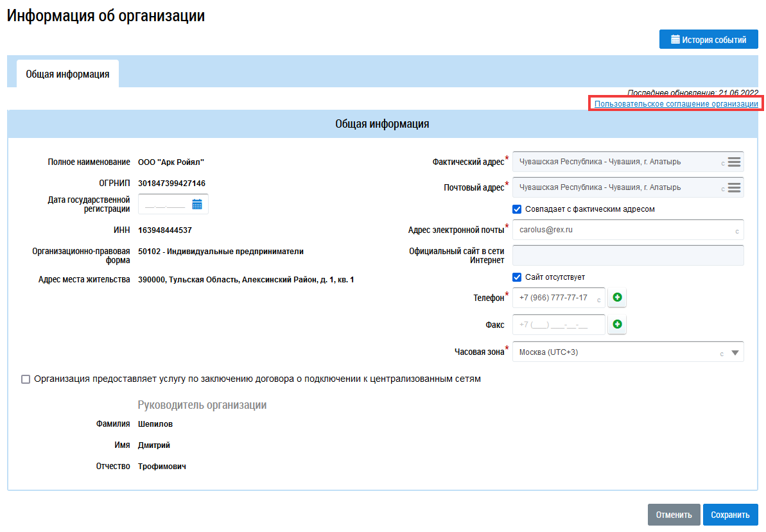
Task: Clear the Фактический адрес value using its 'c' icon
Action: pyautogui.click(x=722, y=164)
